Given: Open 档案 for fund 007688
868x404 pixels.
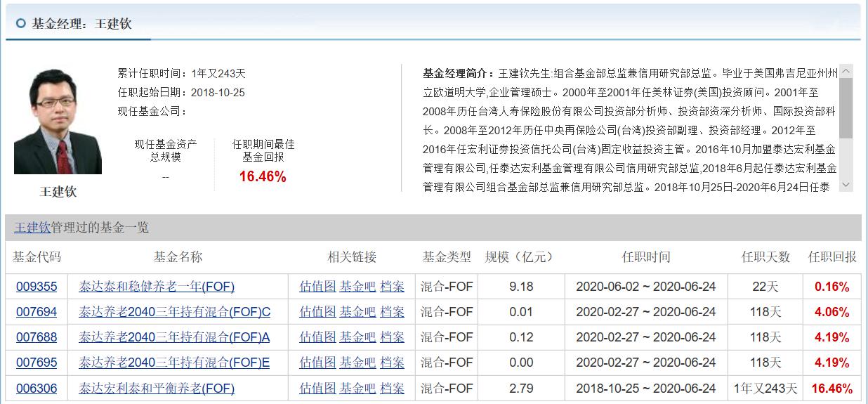Looking at the screenshot, I should pos(393,337).
